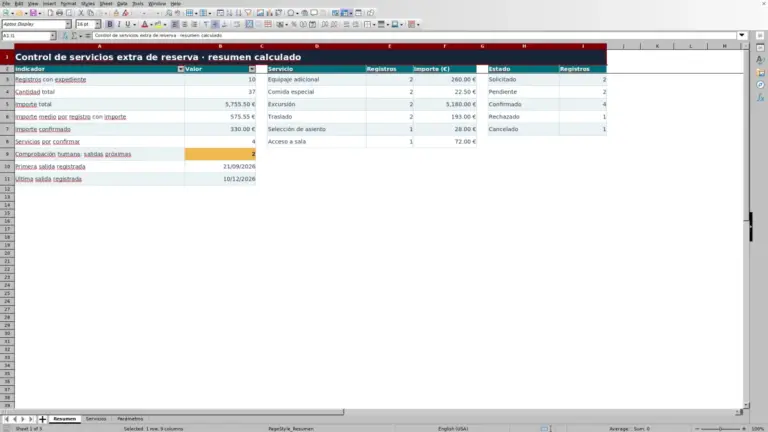Click the formula input line

(414, 35)
